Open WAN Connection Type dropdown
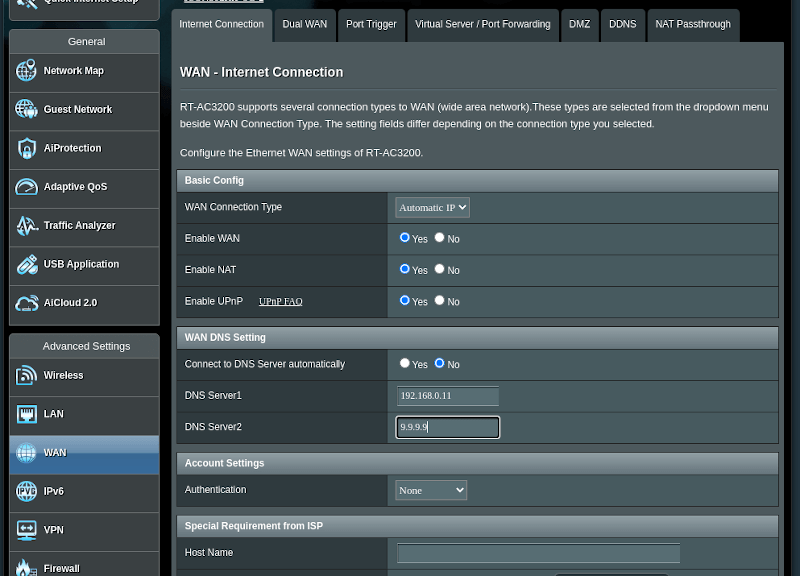The image size is (800, 576). pos(432,208)
